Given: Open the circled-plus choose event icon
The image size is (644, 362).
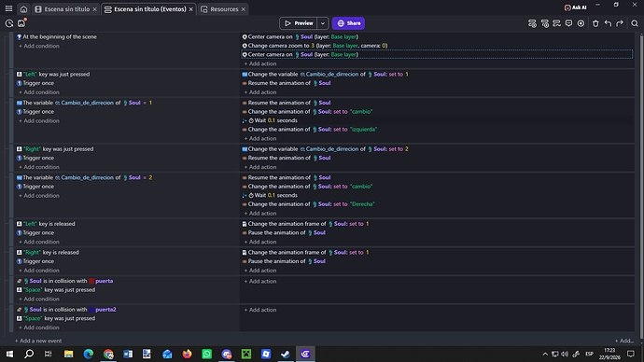Looking at the screenshot, I should [x=581, y=23].
